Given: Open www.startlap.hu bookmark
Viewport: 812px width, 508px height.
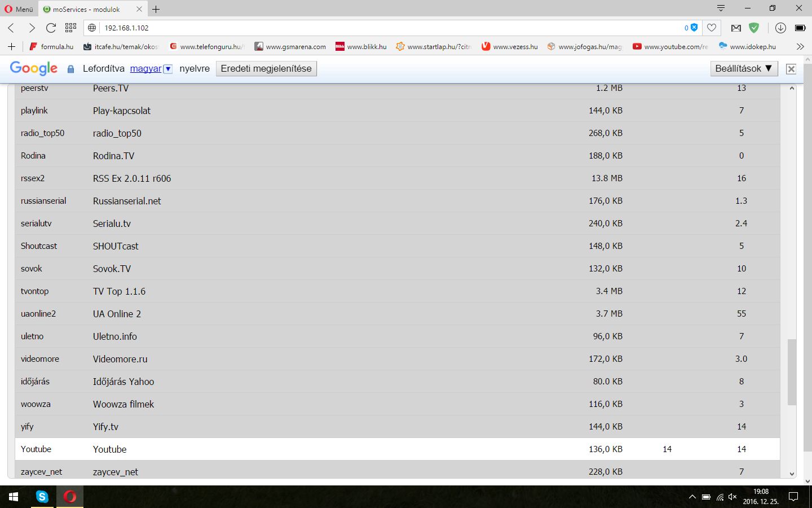Looking at the screenshot, I should coord(433,46).
